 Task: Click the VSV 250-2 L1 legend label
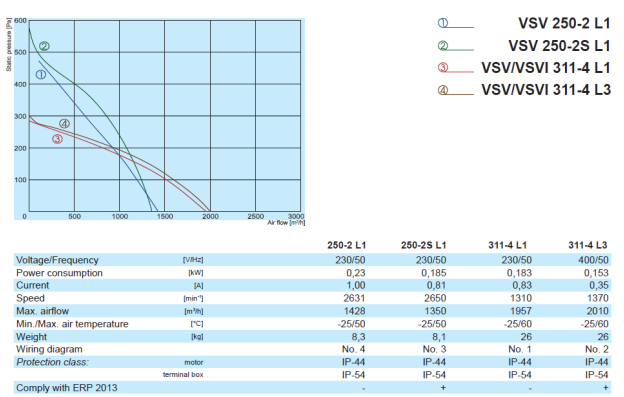564,23
